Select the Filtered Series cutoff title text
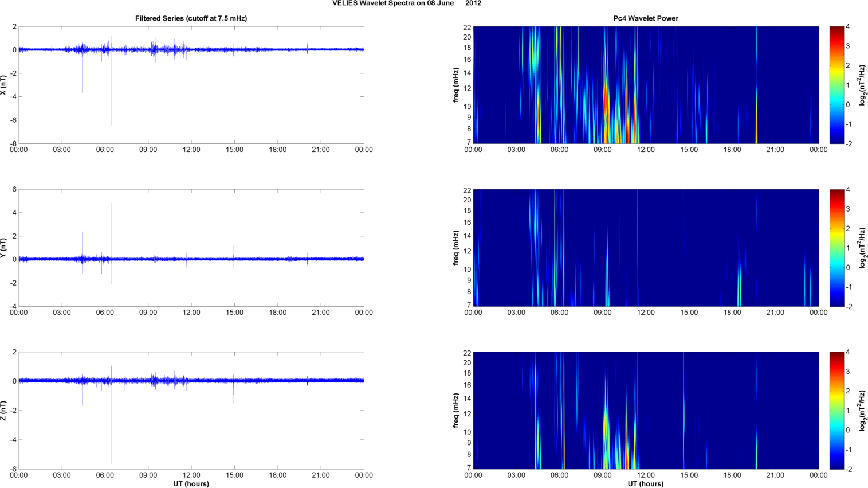The height and width of the screenshot is (488, 868). 191,18
